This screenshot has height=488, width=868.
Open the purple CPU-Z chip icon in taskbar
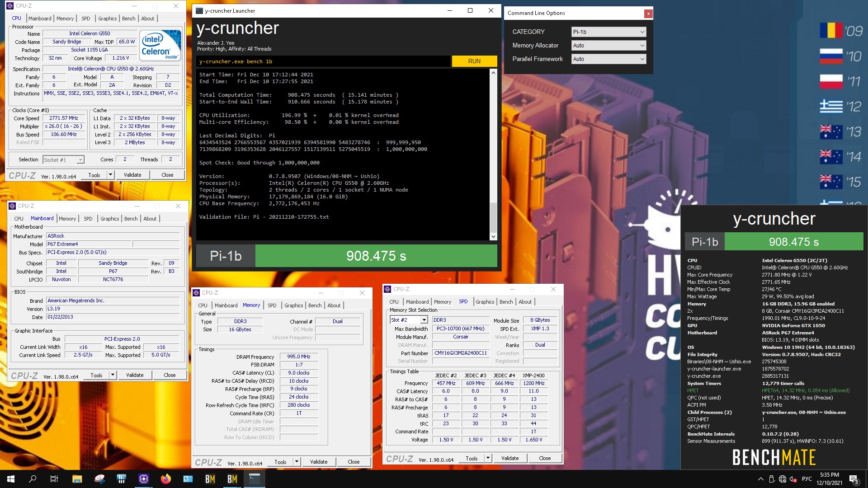pos(144,479)
